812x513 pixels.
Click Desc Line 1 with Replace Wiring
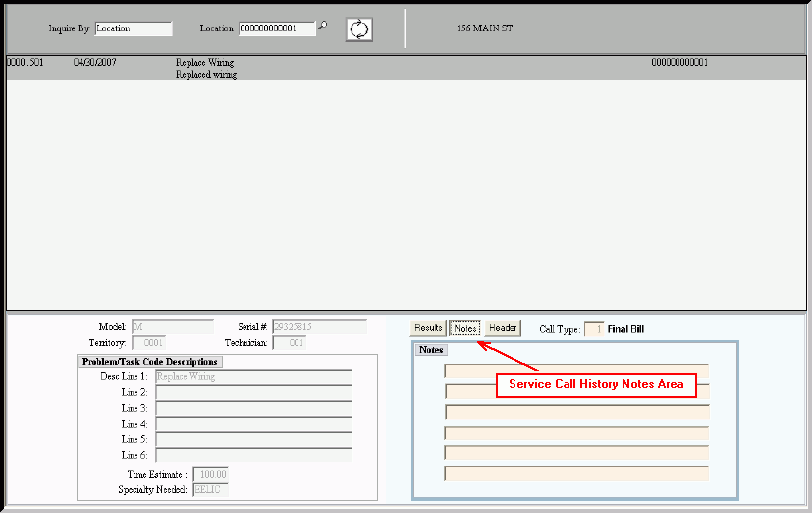(x=253, y=376)
